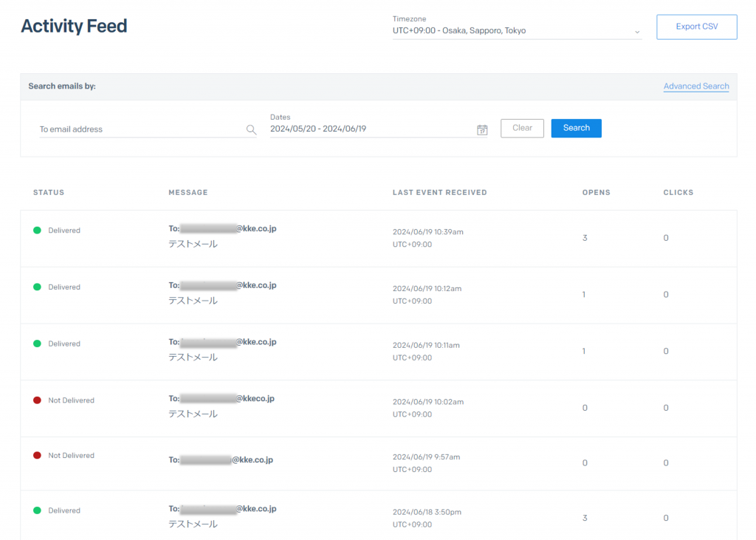
Task: Focus the To email address input
Action: tap(140, 129)
